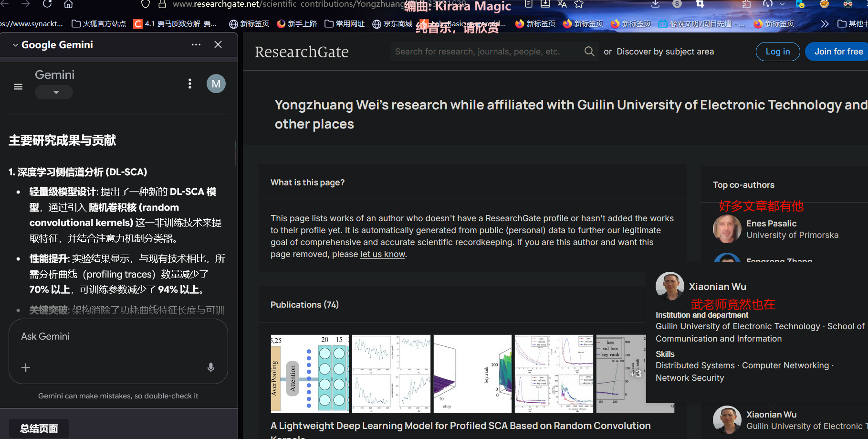This screenshot has width=868, height=439.
Task: Open sidebar horizontal three-dot more options
Action: pyautogui.click(x=196, y=44)
